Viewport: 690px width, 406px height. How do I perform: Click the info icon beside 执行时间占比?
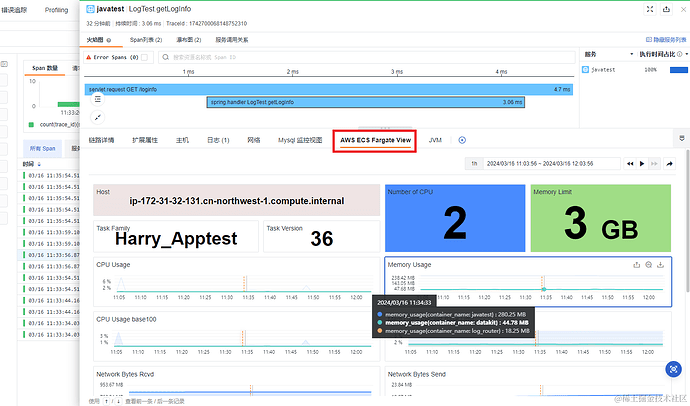[679, 54]
